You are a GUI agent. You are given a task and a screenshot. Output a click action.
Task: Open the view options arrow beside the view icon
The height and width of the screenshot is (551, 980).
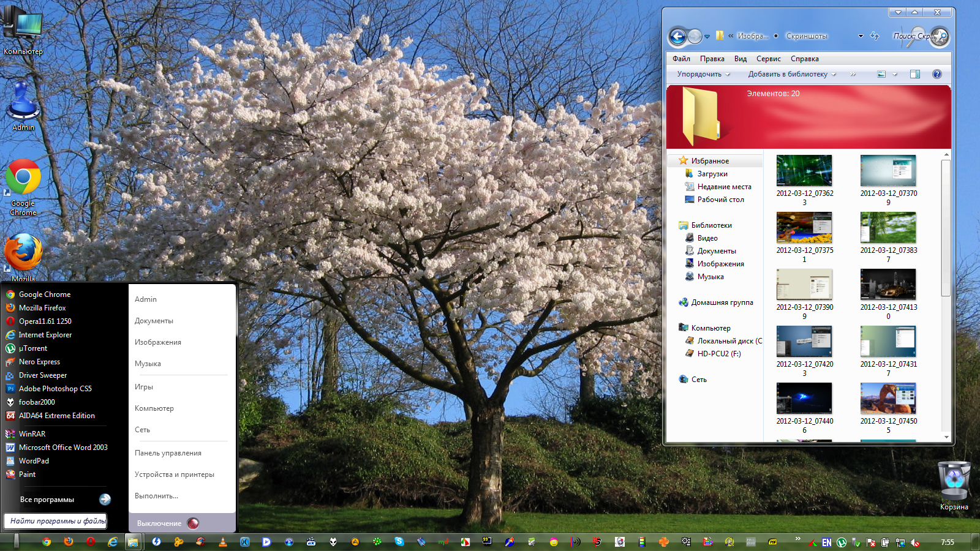tap(895, 74)
